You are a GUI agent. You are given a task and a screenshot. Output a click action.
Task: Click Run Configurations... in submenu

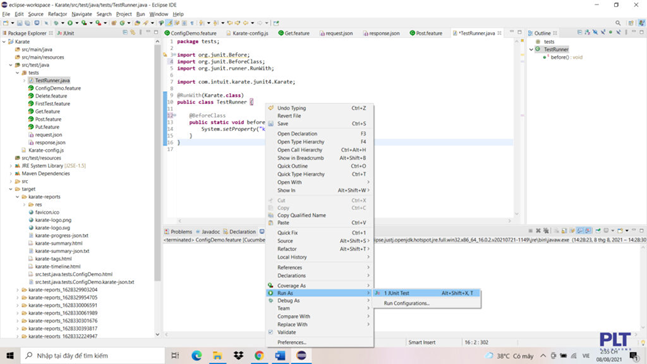click(x=426, y=303)
